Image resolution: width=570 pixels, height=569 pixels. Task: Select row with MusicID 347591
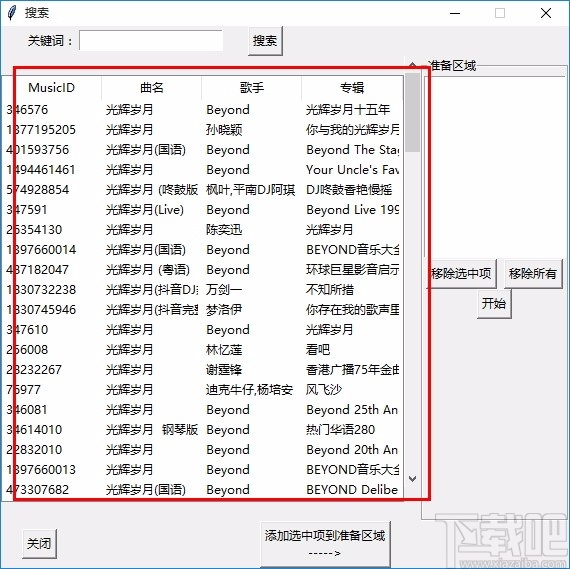202,209
